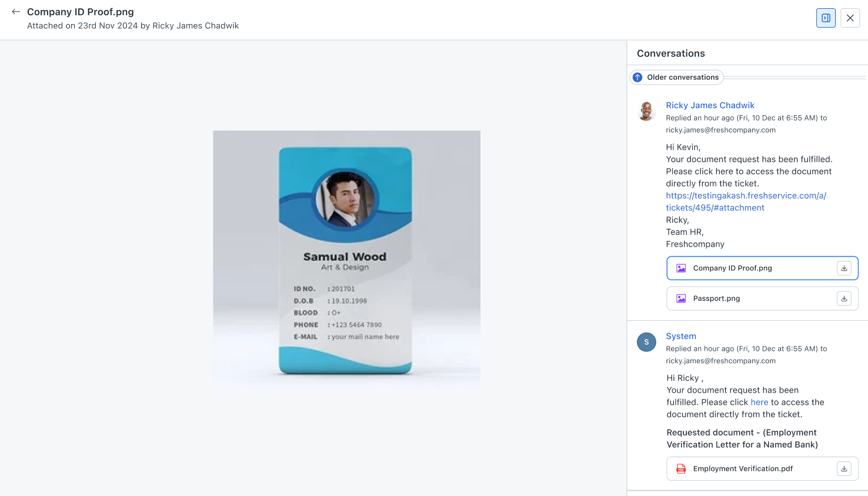Download Company ID Proof.png
Viewport: 868px width, 496px height.
844,268
